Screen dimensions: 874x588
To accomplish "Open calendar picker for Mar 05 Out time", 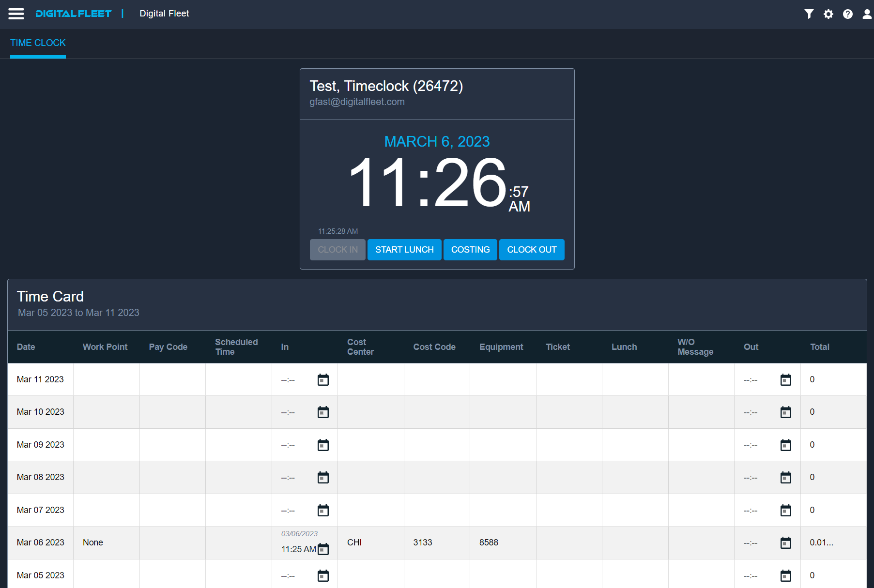I will [x=785, y=575].
